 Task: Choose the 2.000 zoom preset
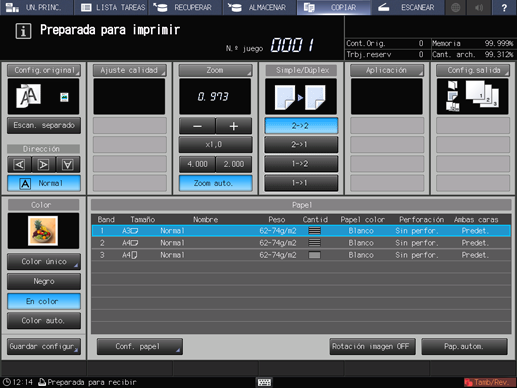(234, 164)
